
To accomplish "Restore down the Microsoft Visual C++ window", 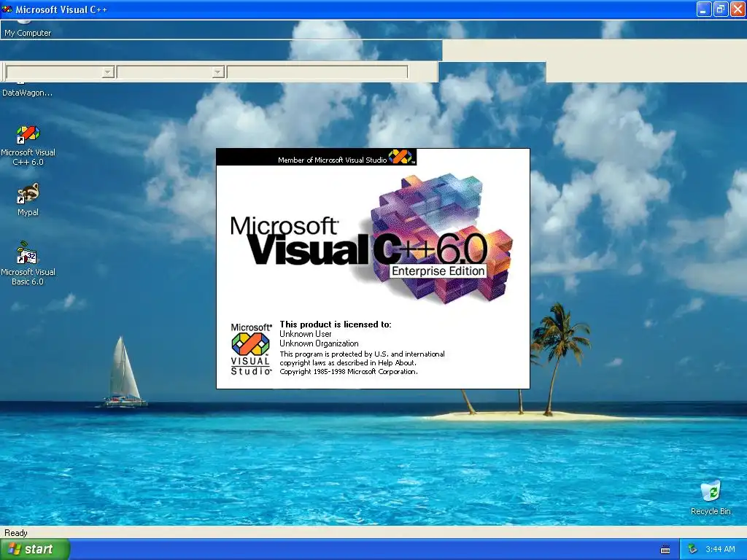I will coord(721,9).
